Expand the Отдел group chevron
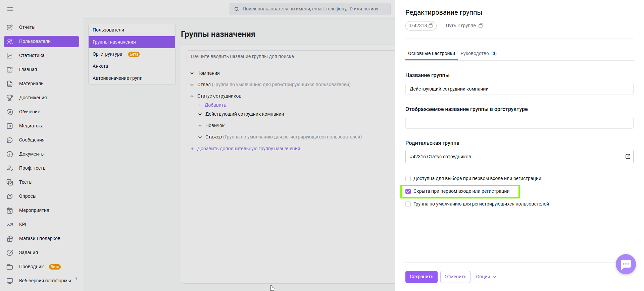 point(192,85)
